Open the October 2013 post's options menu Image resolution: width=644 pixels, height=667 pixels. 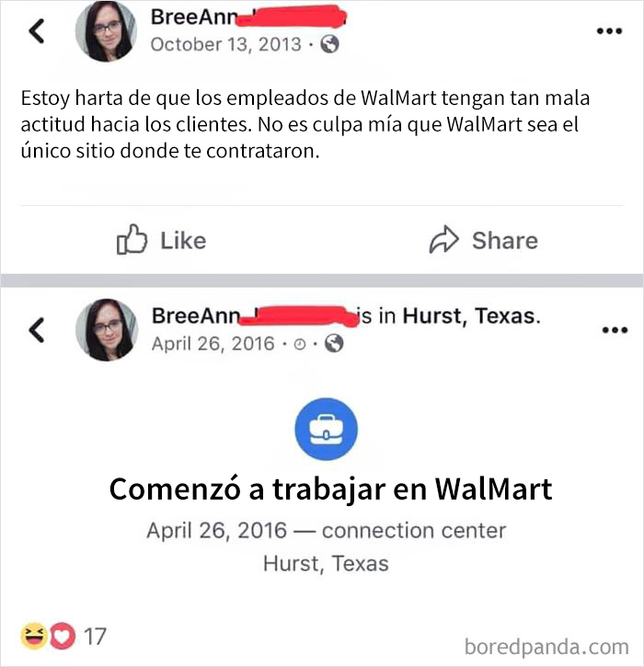click(609, 30)
